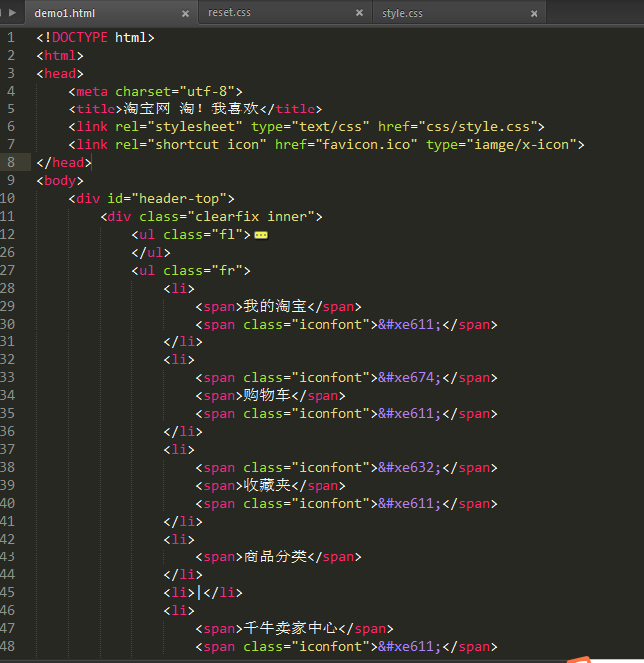Click the &#xe674; entity code
Screen dimensions: 644x663
coord(410,377)
